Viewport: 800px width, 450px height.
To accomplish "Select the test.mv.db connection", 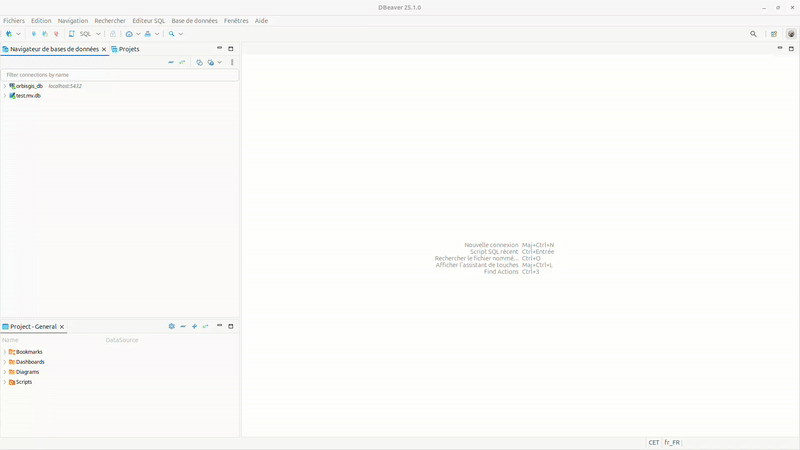I will 28,96.
